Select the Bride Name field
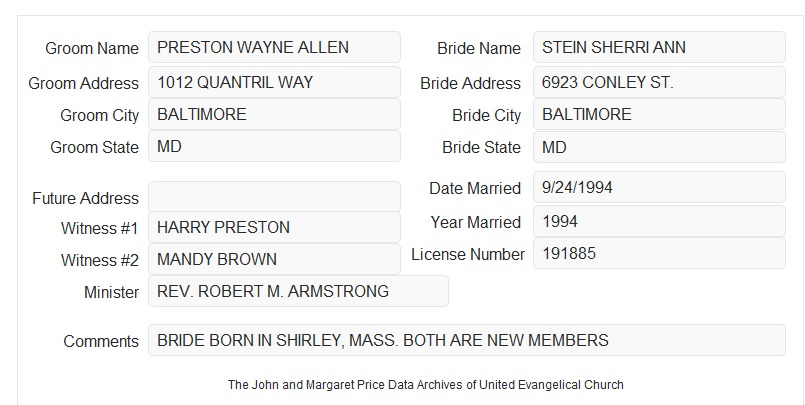 click(x=659, y=47)
